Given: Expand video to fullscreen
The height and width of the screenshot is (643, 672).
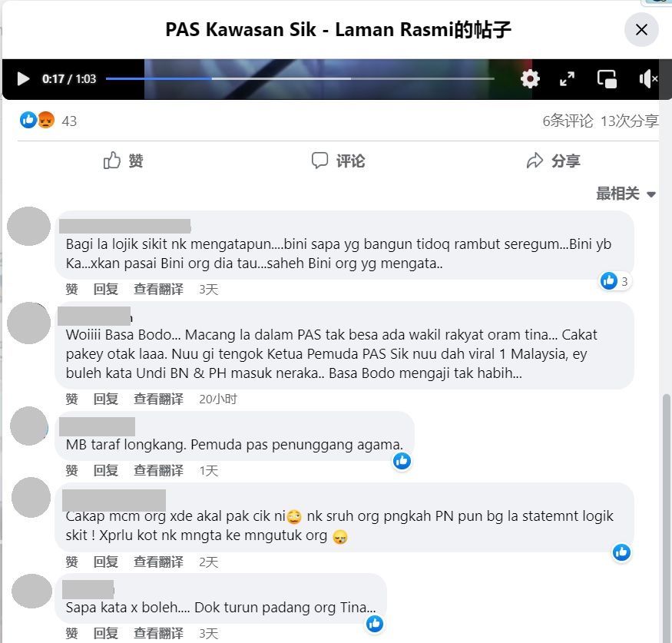Looking at the screenshot, I should click(568, 79).
